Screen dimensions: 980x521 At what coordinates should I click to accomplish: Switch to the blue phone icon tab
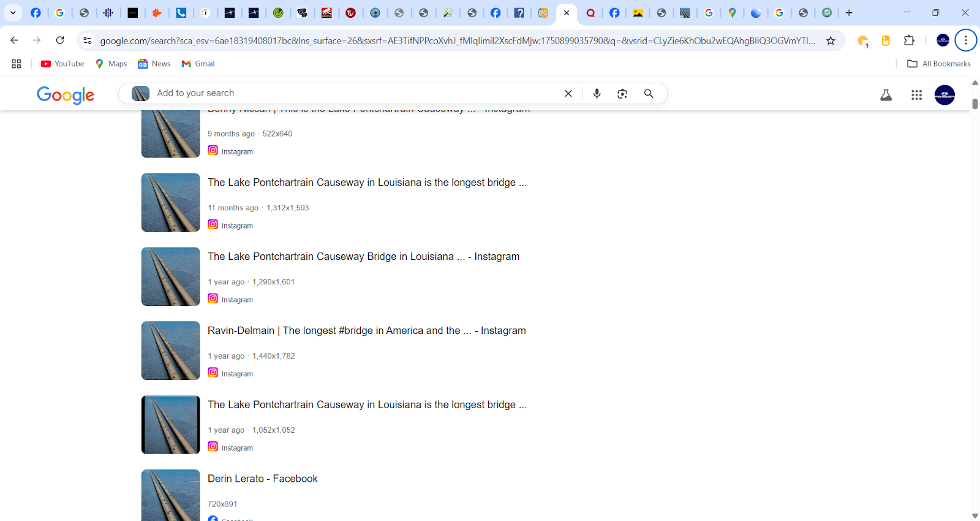pos(181,12)
